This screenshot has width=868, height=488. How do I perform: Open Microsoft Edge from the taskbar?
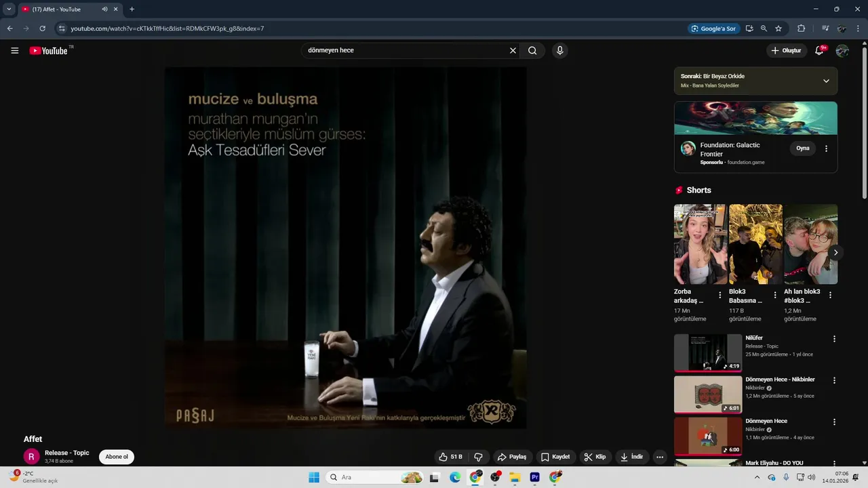pyautogui.click(x=455, y=477)
